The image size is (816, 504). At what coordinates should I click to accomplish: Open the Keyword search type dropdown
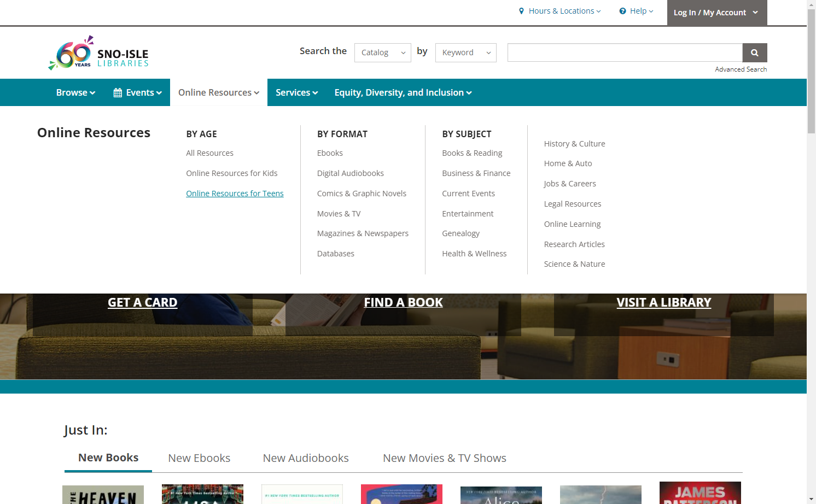466,52
